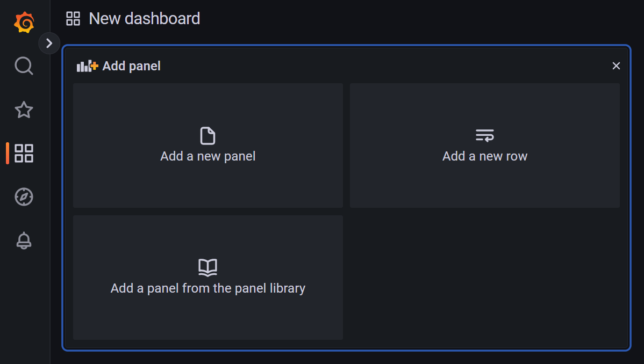Open Grafana home via the logo

tap(24, 22)
